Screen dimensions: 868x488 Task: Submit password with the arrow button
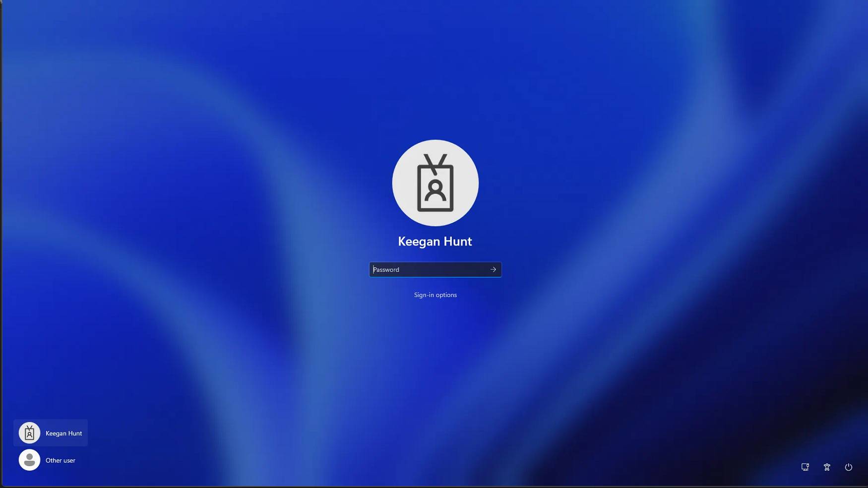[493, 269]
